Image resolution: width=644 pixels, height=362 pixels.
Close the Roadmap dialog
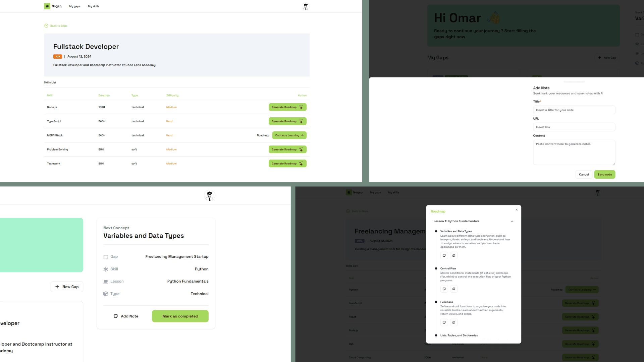click(517, 210)
